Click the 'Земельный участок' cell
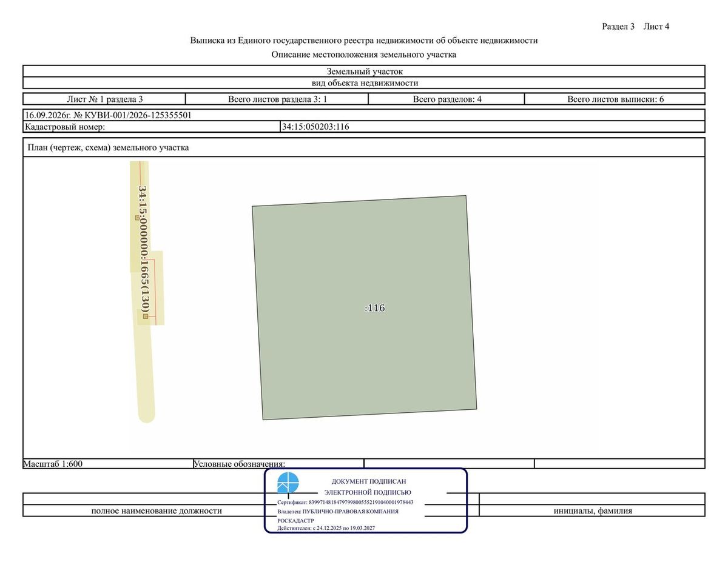Viewport: 728px width, 562px height. click(364, 72)
